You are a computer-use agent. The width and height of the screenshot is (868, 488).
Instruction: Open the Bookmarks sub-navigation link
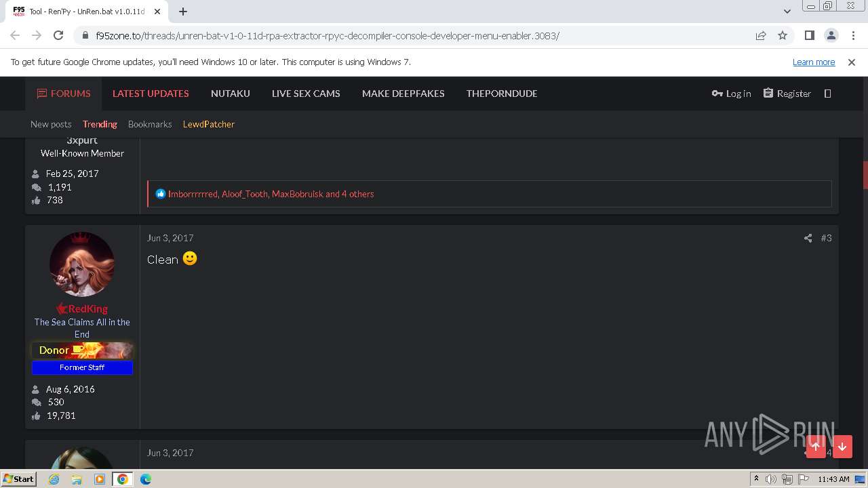(150, 124)
